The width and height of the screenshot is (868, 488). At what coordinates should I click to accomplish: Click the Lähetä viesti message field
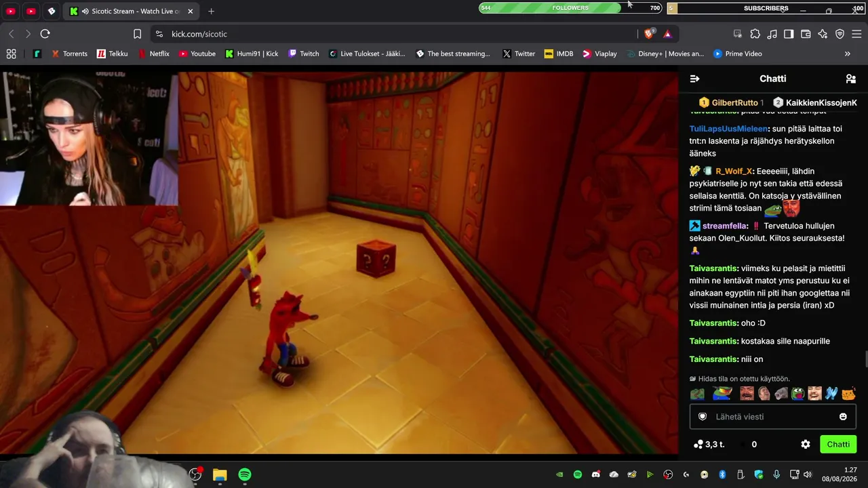point(772,417)
